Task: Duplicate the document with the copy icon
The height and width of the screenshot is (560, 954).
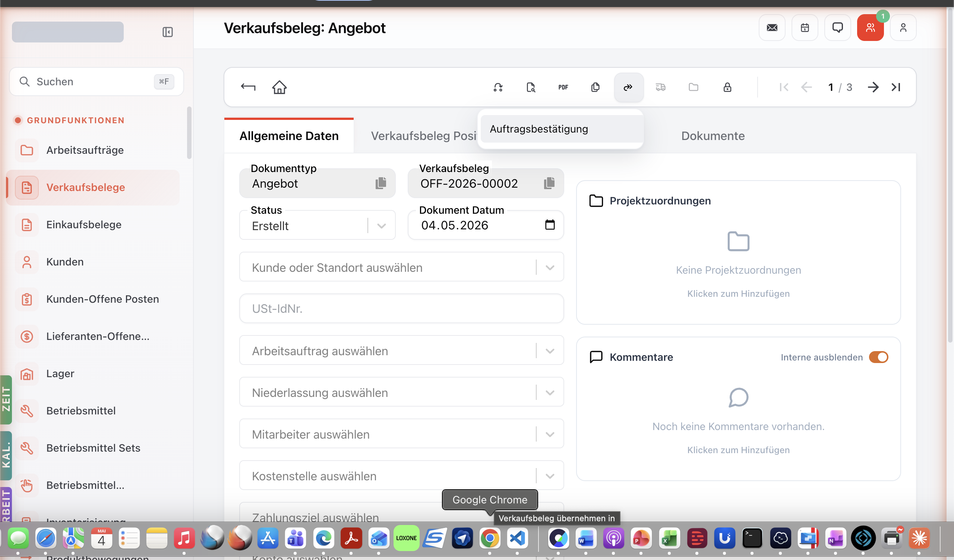Action: coord(595,87)
